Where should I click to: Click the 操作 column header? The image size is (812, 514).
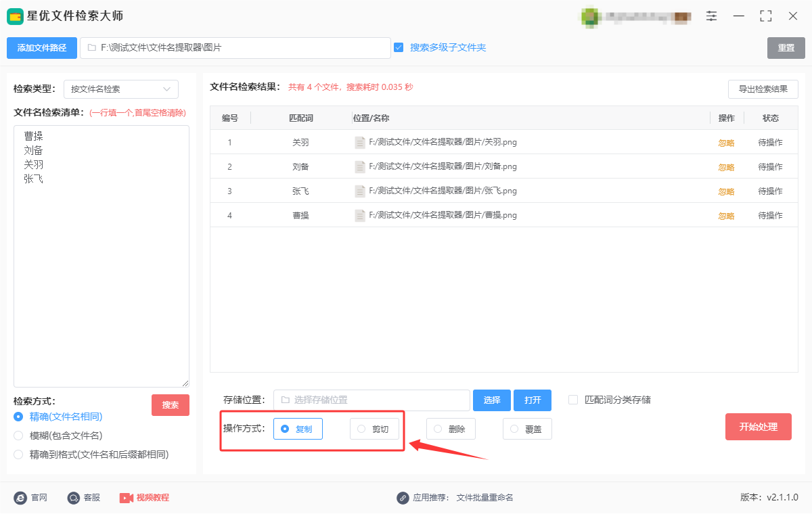click(x=727, y=118)
